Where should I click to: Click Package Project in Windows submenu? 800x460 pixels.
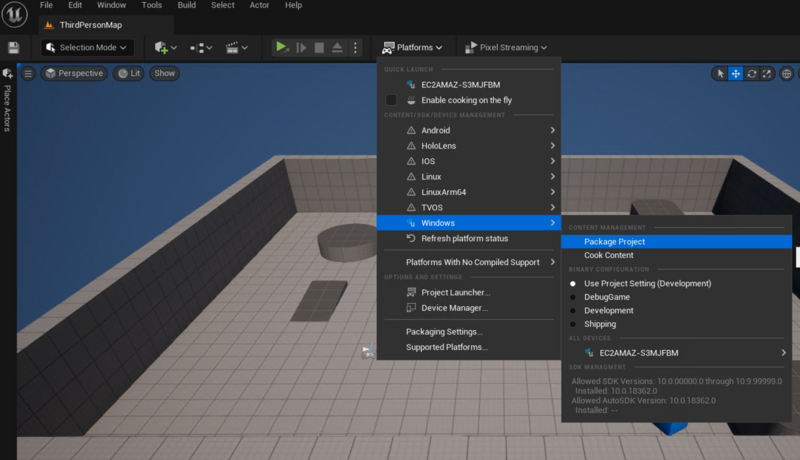676,242
